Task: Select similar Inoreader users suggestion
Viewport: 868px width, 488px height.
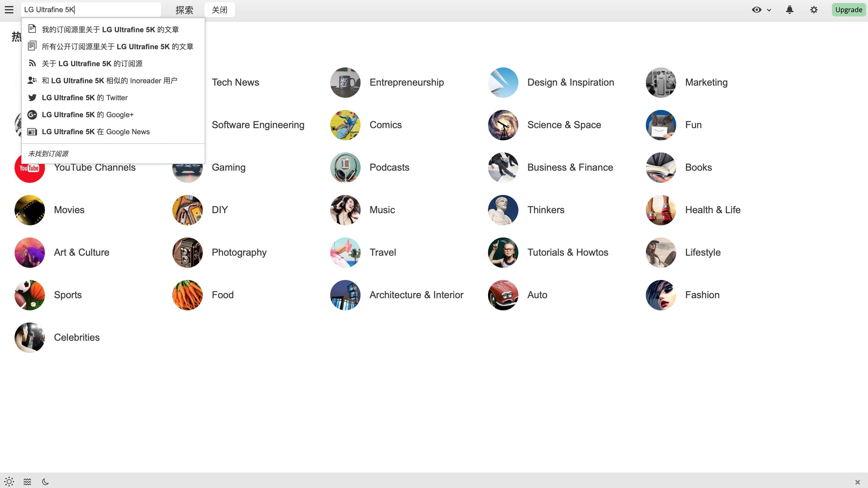Action: tap(113, 80)
